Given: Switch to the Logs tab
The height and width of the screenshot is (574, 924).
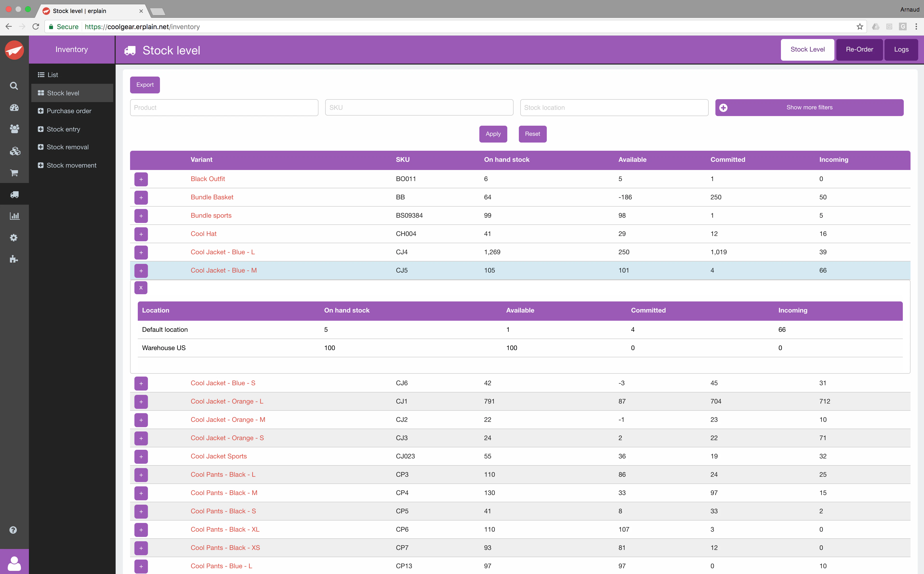Looking at the screenshot, I should coord(901,49).
